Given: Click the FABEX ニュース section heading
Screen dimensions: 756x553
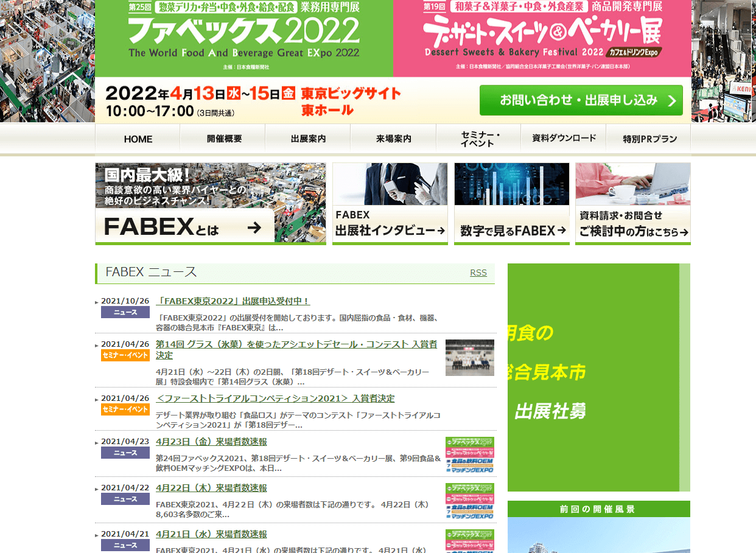Looking at the screenshot, I should [x=151, y=272].
